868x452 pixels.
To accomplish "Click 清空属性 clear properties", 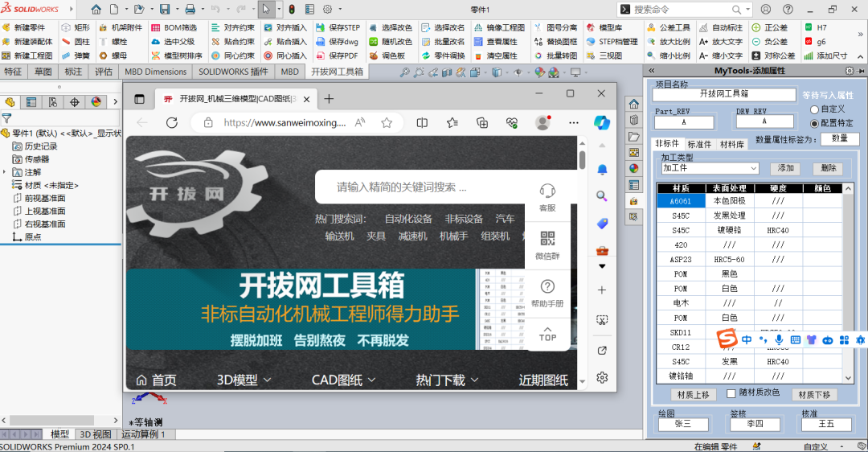I will [496, 55].
